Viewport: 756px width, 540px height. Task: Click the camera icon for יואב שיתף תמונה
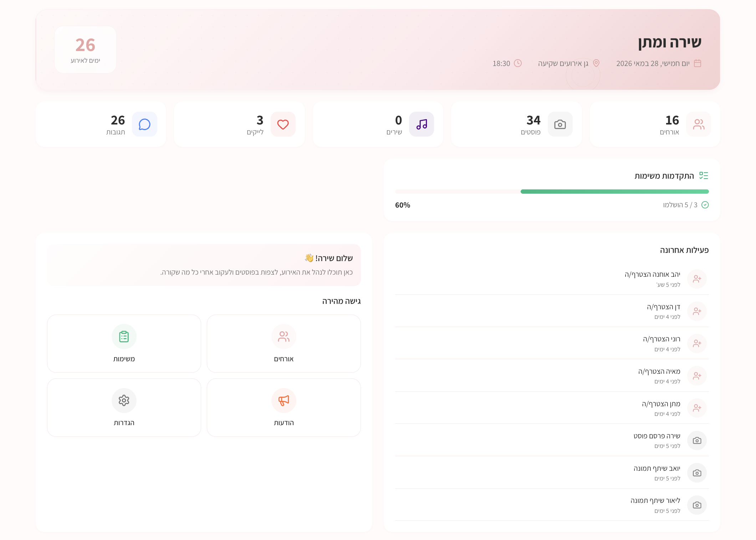(697, 473)
